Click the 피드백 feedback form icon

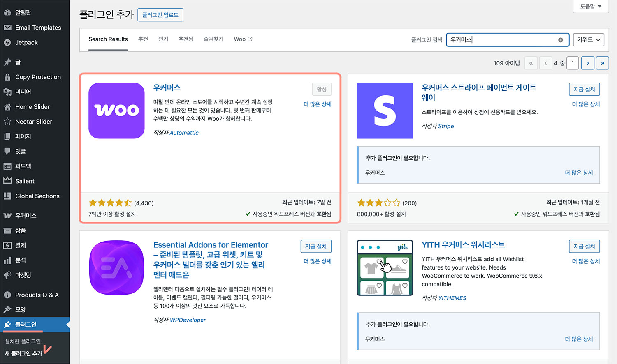click(7, 166)
